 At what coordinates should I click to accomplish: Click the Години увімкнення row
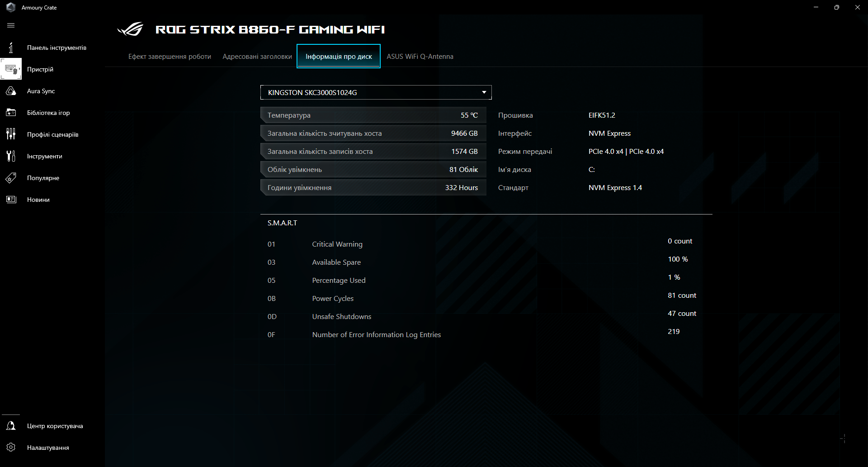point(373,187)
